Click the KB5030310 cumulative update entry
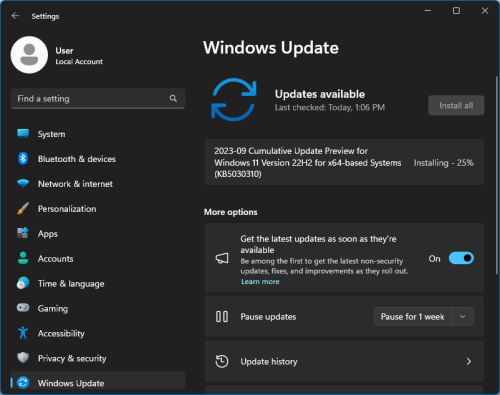 (x=344, y=162)
